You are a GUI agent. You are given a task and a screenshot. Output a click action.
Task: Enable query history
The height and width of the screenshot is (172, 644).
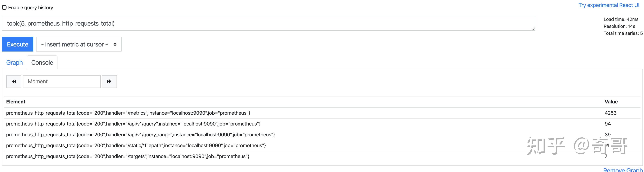pyautogui.click(x=4, y=8)
